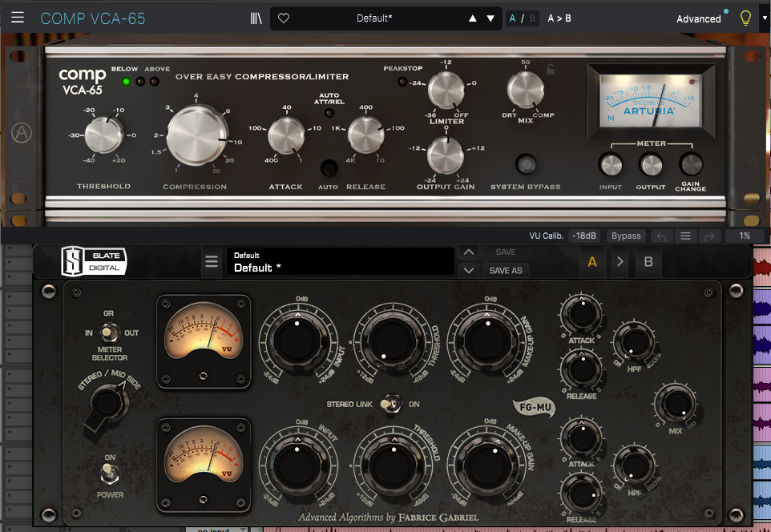Screen dimensions: 771x532
Task: Select the Output meter button
Action: 651,165
